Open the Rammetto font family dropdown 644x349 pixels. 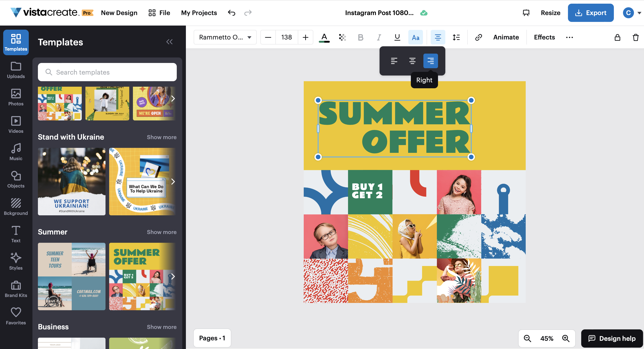pos(225,37)
